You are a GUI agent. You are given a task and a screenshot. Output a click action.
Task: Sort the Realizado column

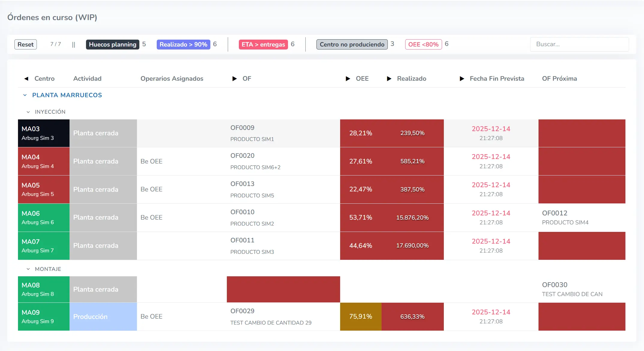(389, 79)
